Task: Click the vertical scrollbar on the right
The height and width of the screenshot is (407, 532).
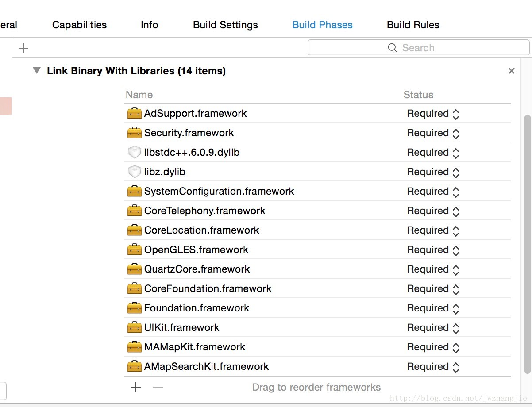Action: pyautogui.click(x=527, y=245)
